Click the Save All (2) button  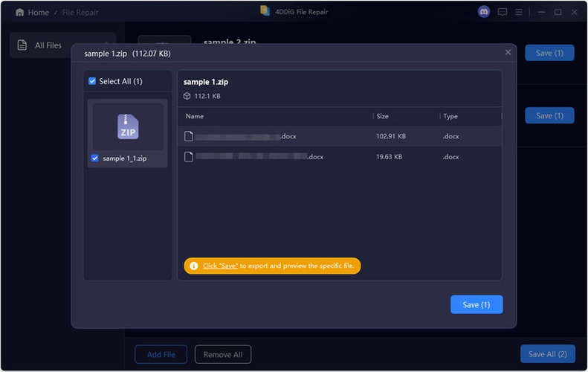pyautogui.click(x=548, y=354)
